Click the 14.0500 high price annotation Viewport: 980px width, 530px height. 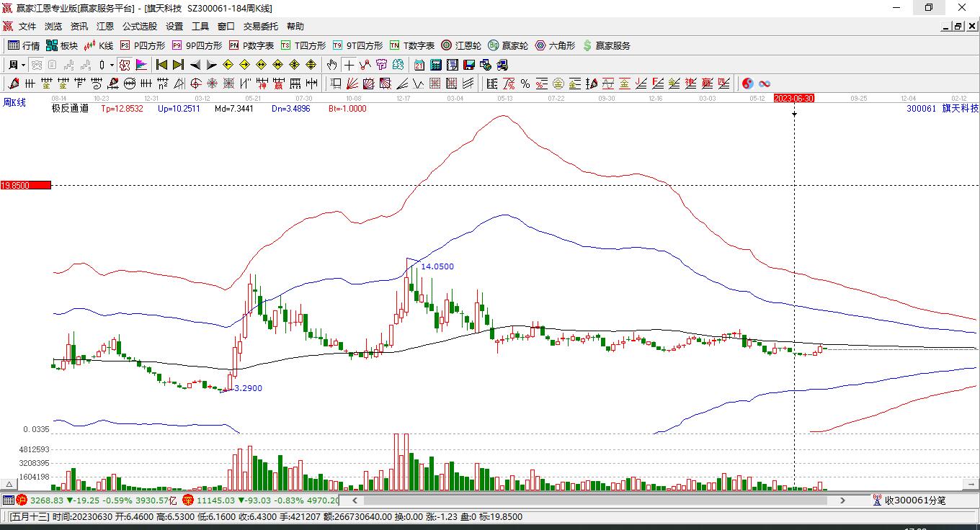pyautogui.click(x=437, y=266)
